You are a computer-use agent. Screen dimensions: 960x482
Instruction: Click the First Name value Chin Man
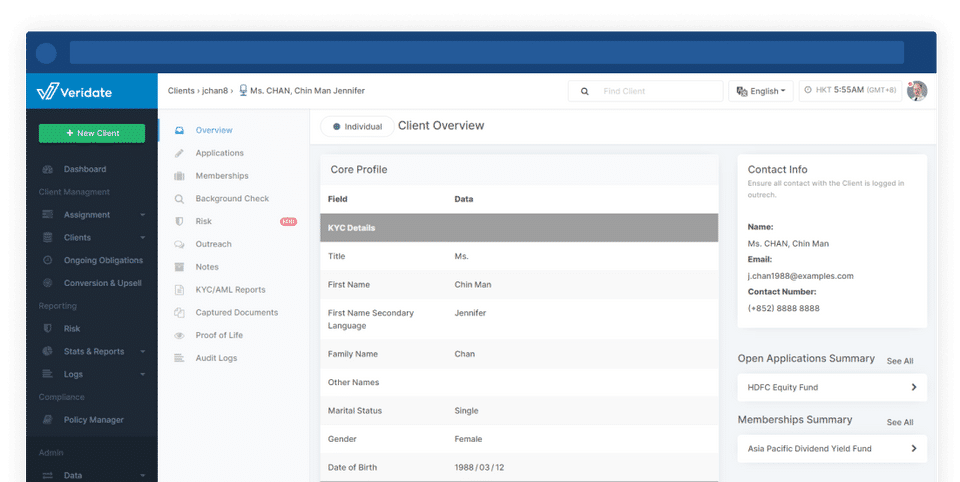point(473,284)
